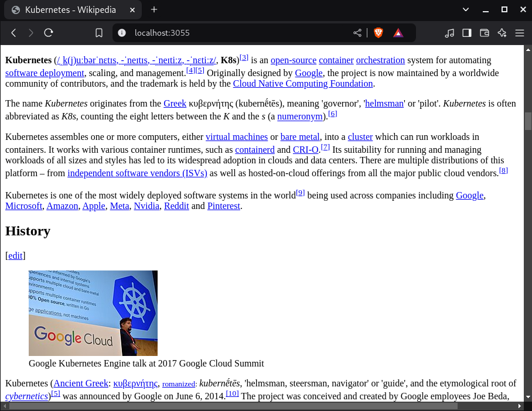
Task: Expand the tab search dropdown
Action: click(466, 9)
